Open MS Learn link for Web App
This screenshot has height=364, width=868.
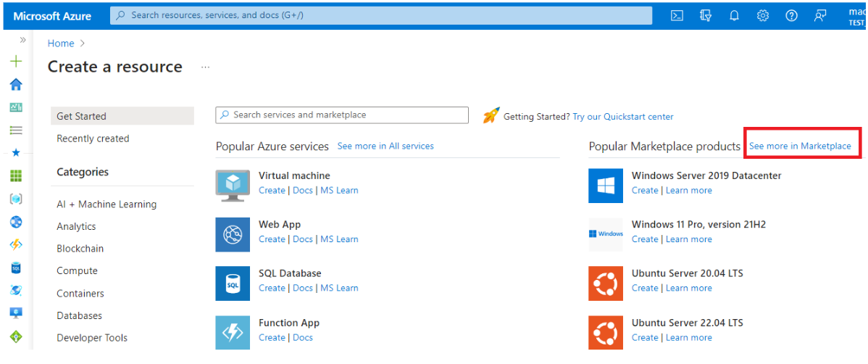pyautogui.click(x=339, y=239)
